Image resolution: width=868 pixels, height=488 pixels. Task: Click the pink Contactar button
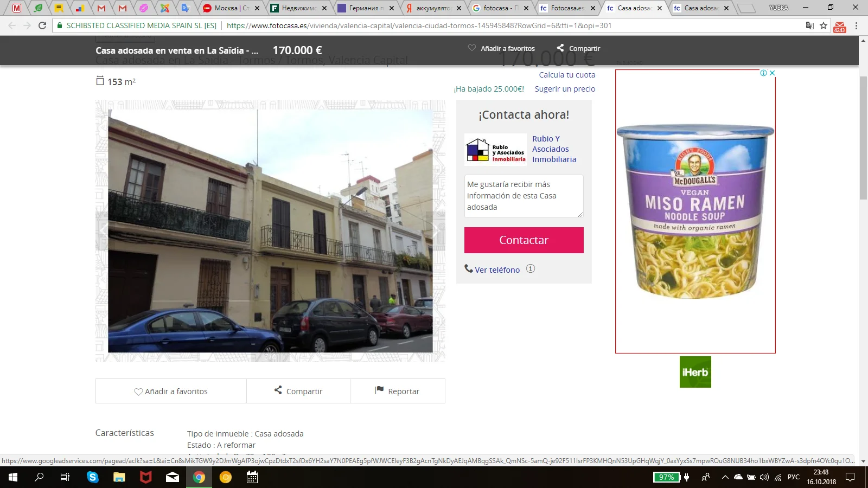point(524,240)
